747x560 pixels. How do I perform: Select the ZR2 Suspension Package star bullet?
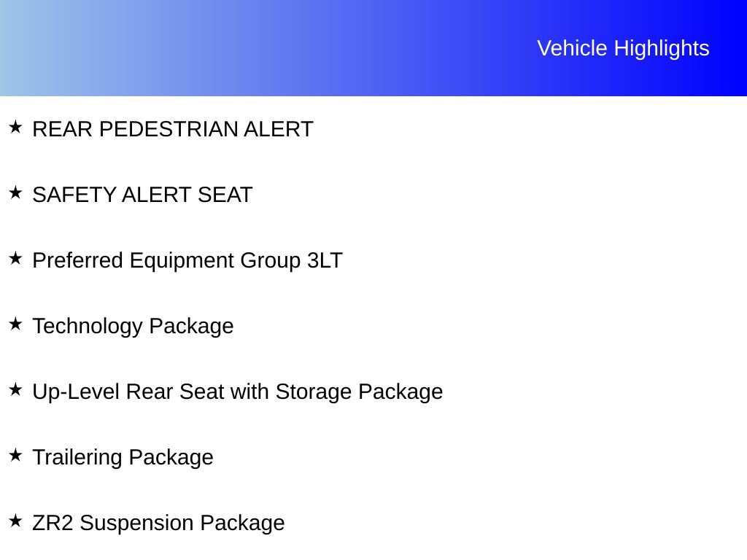point(15,521)
